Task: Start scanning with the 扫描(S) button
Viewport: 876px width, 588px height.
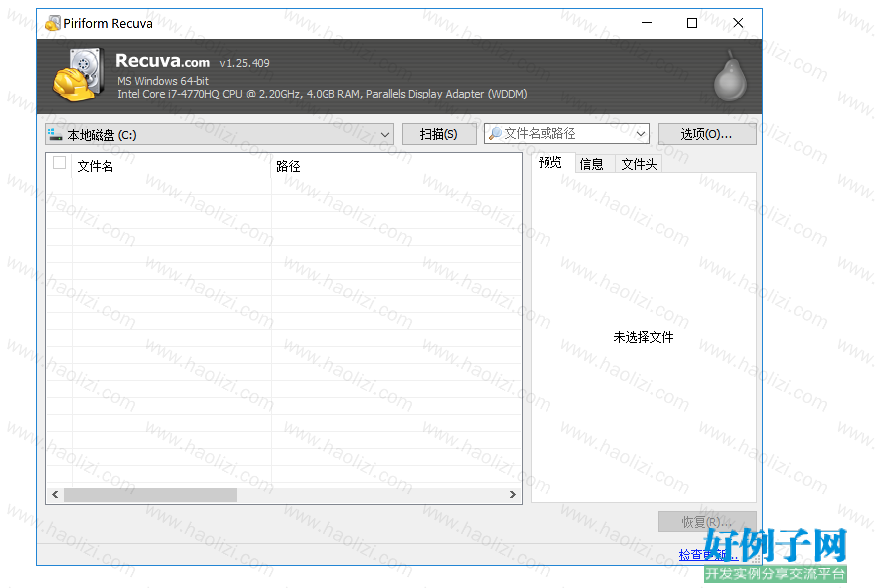Action: click(x=439, y=134)
